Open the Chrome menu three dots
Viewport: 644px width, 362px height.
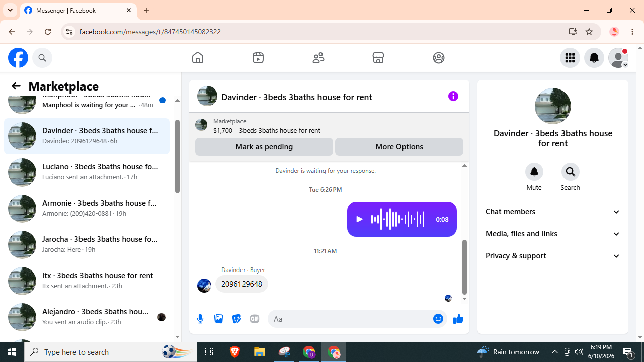tap(632, 32)
